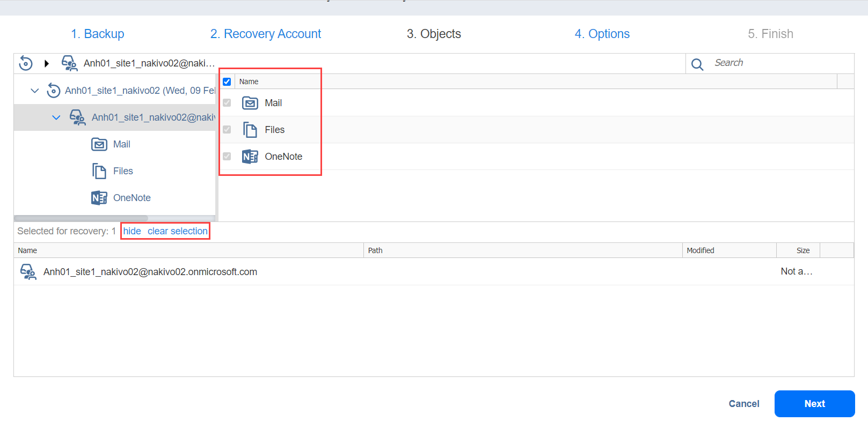Switch to the Options wizard step
This screenshot has width=868, height=429.
[x=602, y=34]
